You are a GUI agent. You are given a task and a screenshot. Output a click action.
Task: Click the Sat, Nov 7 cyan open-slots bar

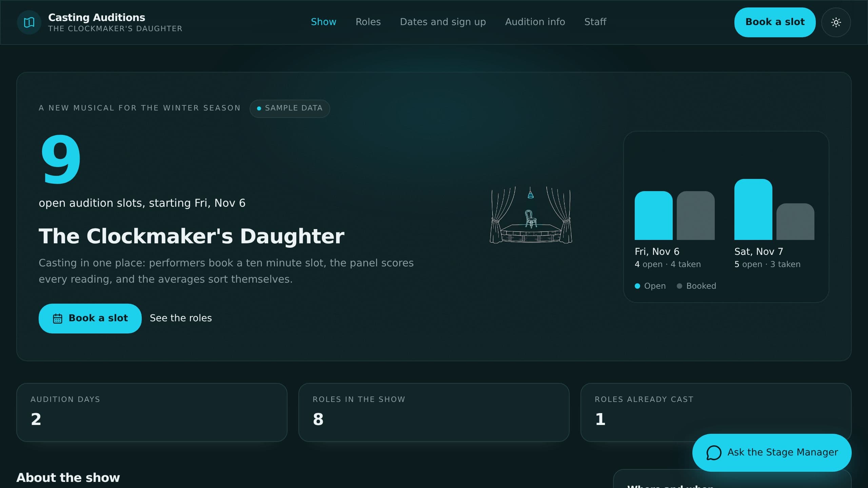(x=753, y=209)
